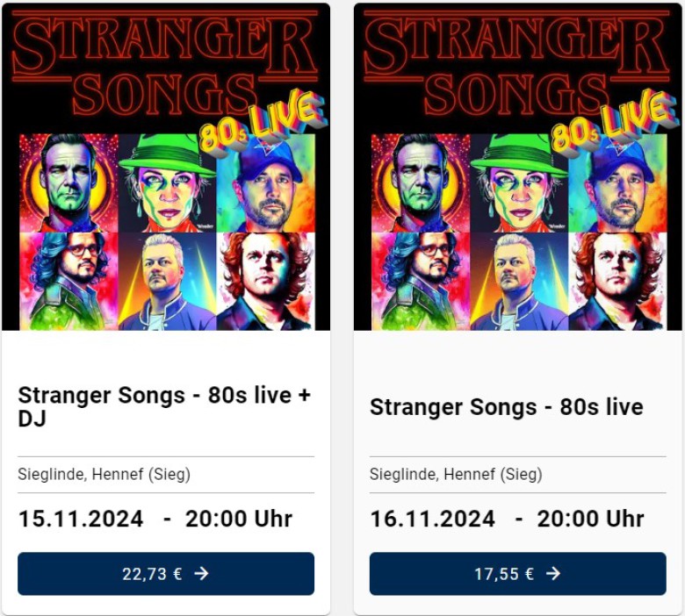Click the blue-cap portrait in the right poster

617,183
